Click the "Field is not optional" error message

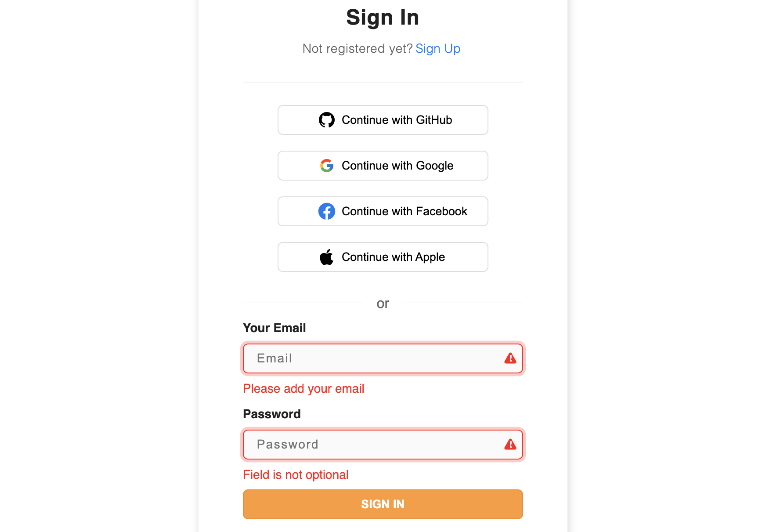point(296,474)
